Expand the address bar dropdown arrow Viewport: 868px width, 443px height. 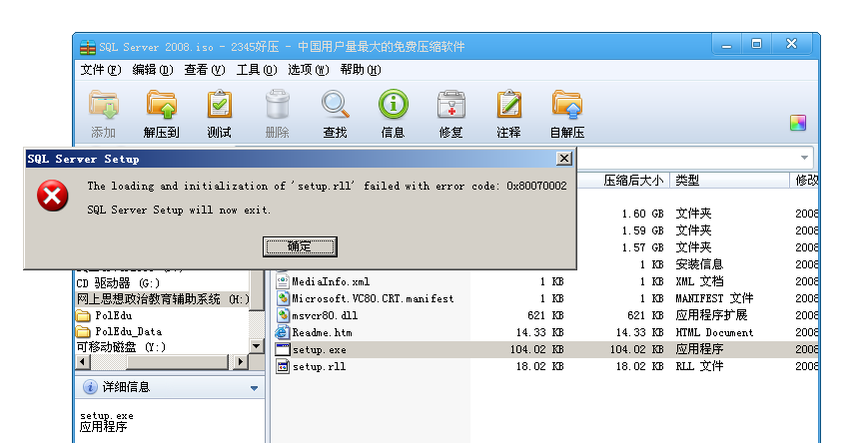click(804, 159)
